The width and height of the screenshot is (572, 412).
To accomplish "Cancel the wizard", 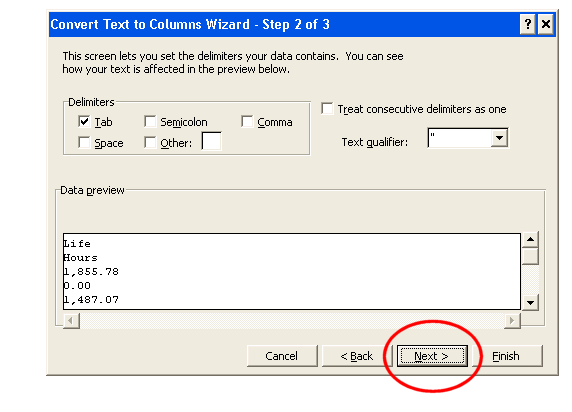I will click(282, 356).
